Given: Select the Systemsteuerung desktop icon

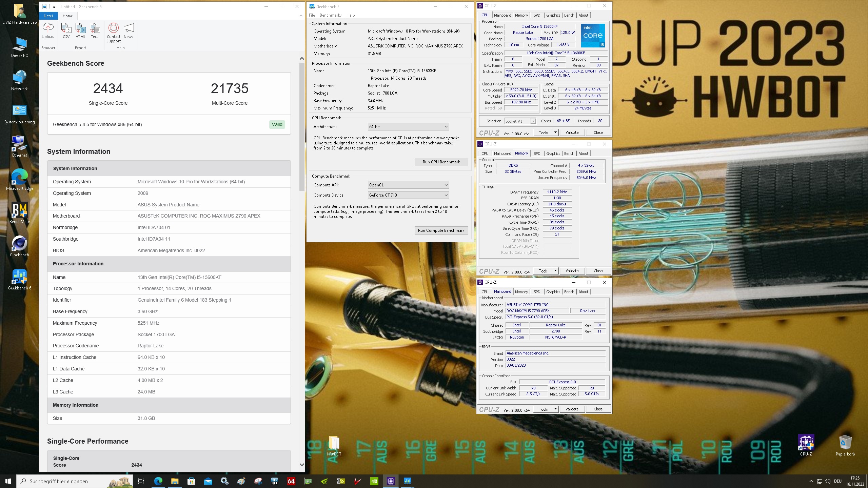Looking at the screenshot, I should pyautogui.click(x=19, y=114).
